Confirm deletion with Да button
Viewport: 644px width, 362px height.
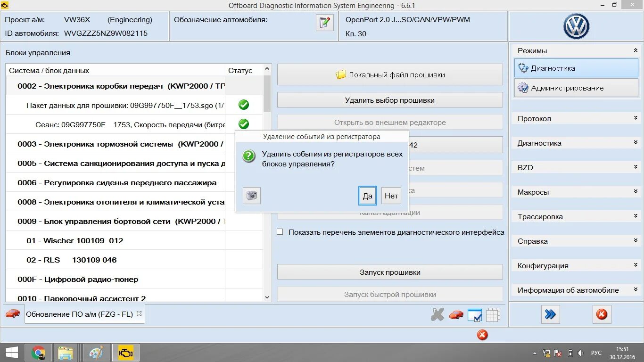coord(367,196)
